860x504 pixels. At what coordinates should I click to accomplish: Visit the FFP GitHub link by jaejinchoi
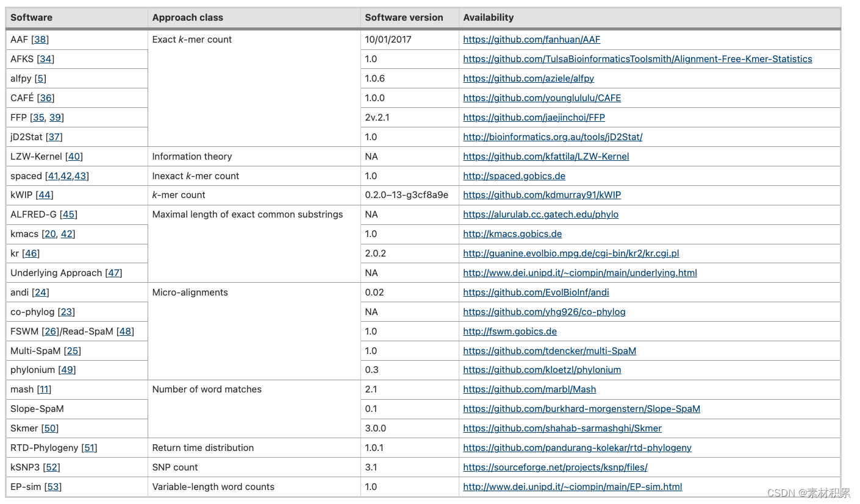tap(533, 117)
